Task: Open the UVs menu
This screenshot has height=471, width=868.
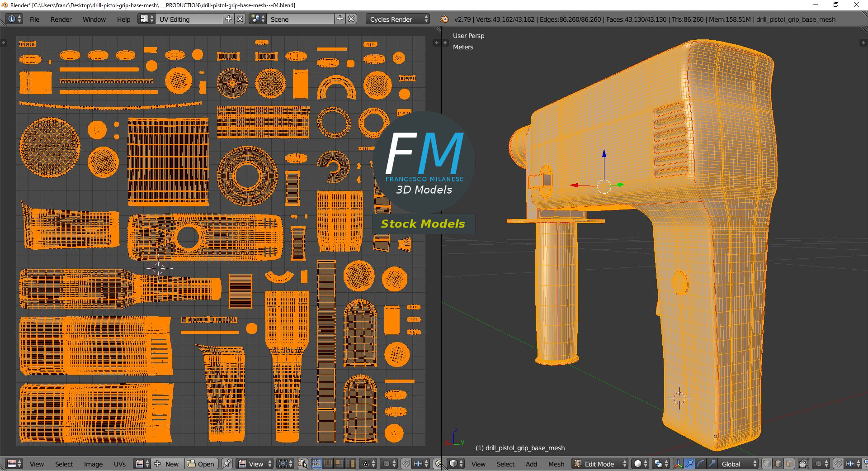Action: point(120,464)
